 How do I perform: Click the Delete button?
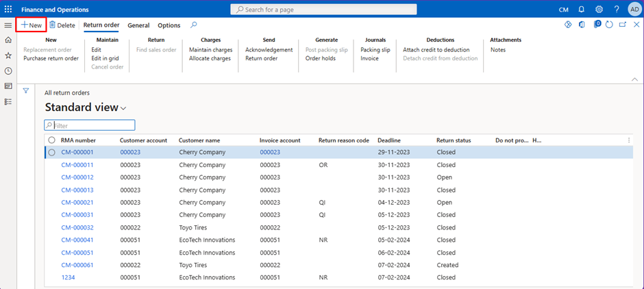click(x=62, y=25)
